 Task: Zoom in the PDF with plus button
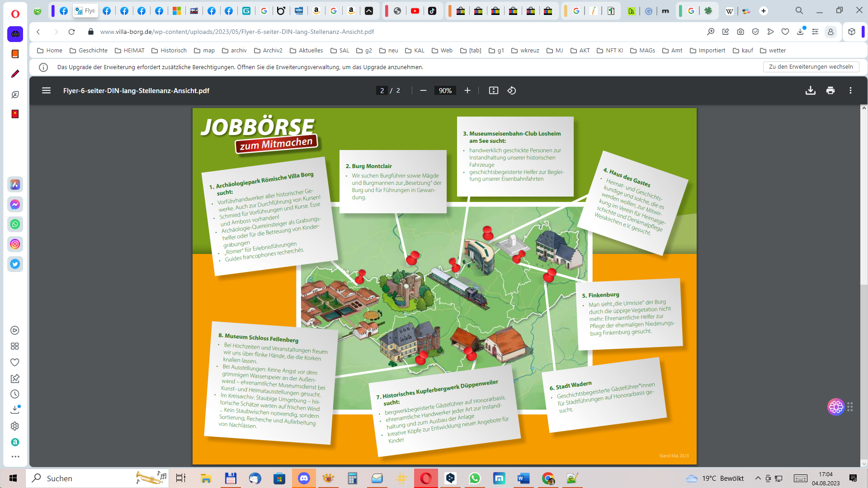coord(467,90)
